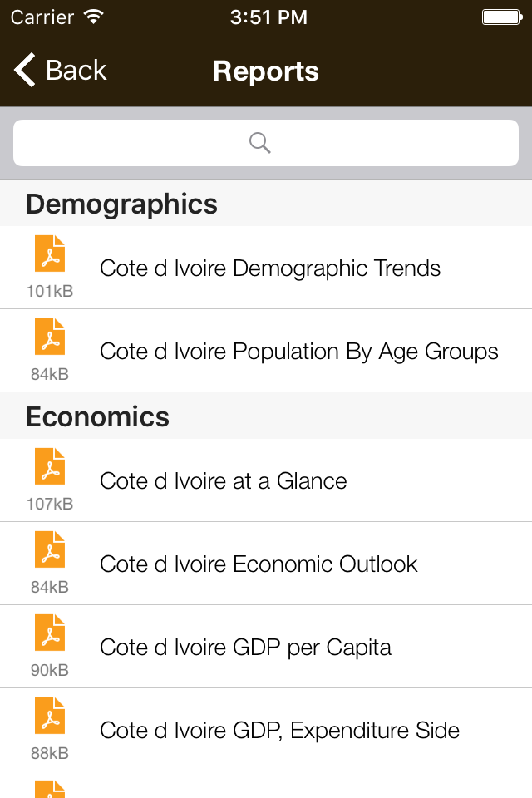The width and height of the screenshot is (532, 798).
Task: Tap the back chevron arrow
Action: pyautogui.click(x=22, y=70)
